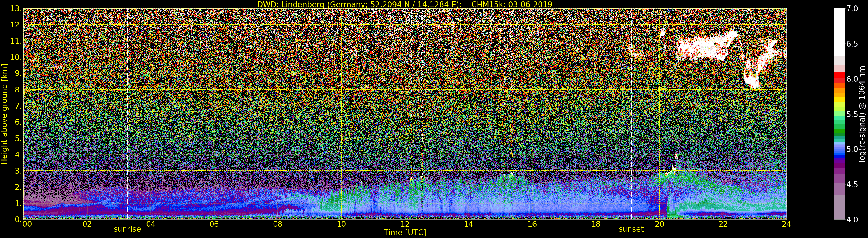Click the 'Time [UTC]' axis label
This screenshot has width=868, height=238.
[405, 232]
